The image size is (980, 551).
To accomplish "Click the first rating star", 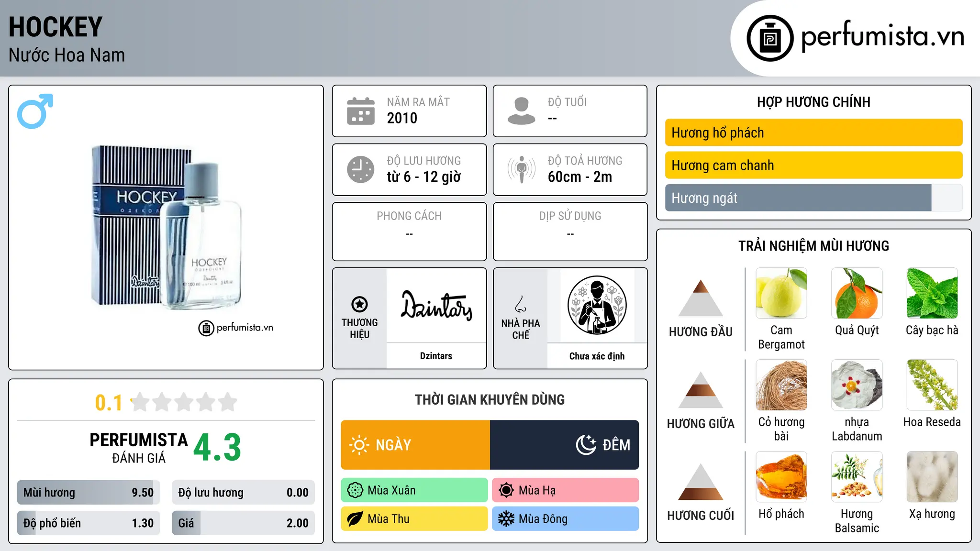I will tap(141, 402).
